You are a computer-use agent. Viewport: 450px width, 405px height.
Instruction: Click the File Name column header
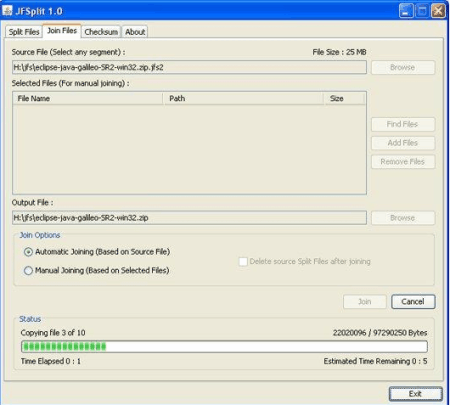pyautogui.click(x=88, y=99)
